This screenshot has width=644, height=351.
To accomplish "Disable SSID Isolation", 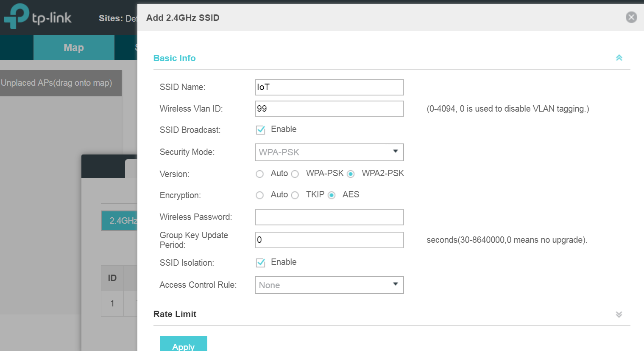I will click(x=260, y=263).
